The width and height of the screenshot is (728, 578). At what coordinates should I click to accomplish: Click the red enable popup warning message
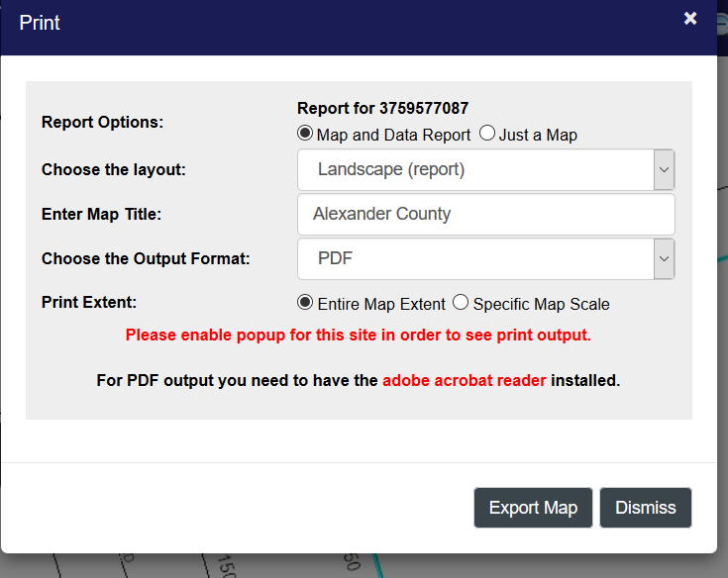pos(358,335)
